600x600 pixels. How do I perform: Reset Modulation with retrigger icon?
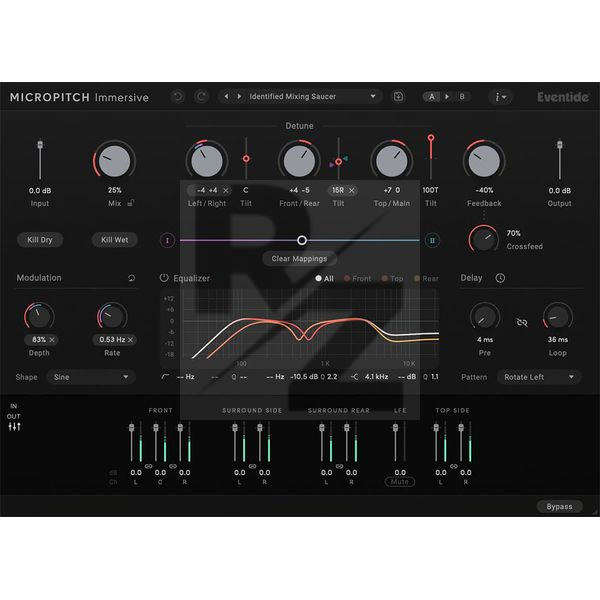click(131, 278)
